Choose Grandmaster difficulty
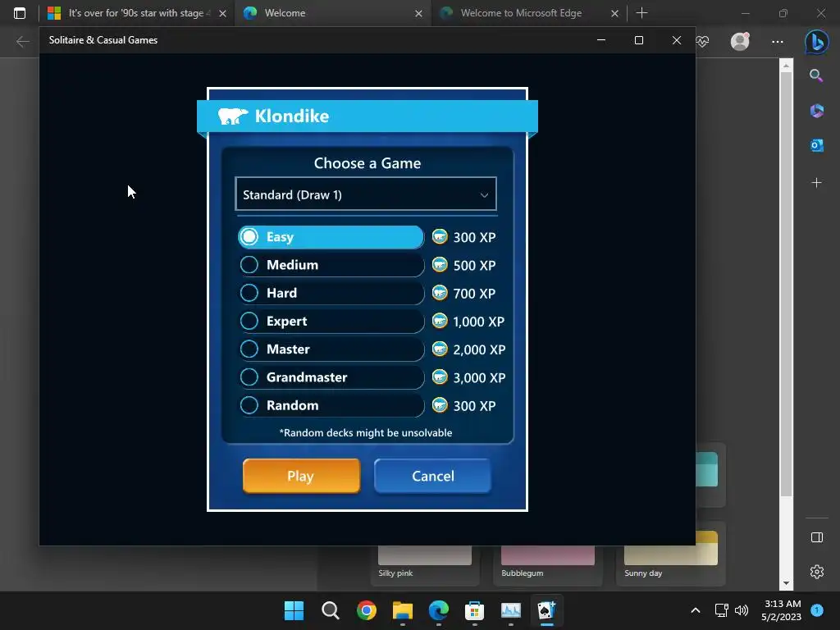The width and height of the screenshot is (840, 630). (x=331, y=377)
